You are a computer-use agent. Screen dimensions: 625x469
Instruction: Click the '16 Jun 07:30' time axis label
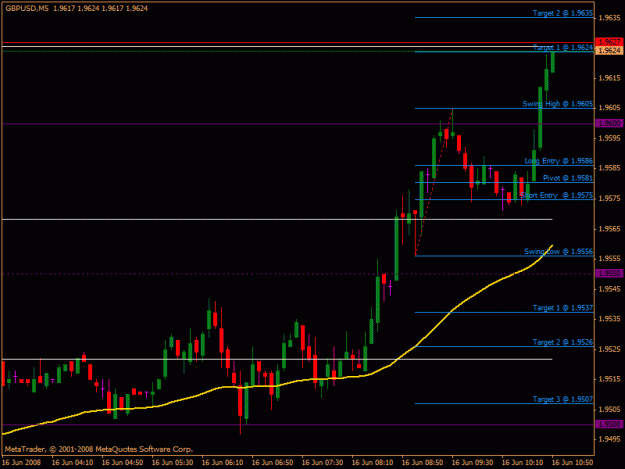pos(322,463)
